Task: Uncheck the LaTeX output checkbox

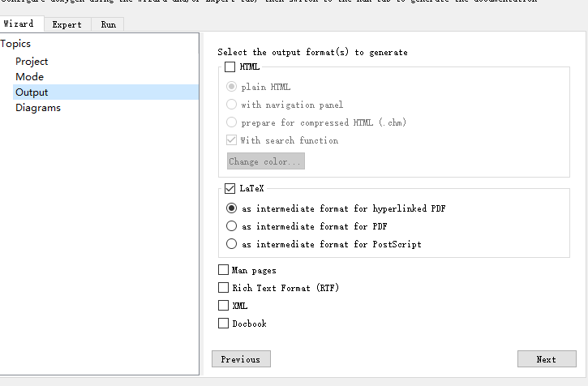Action: click(230, 188)
